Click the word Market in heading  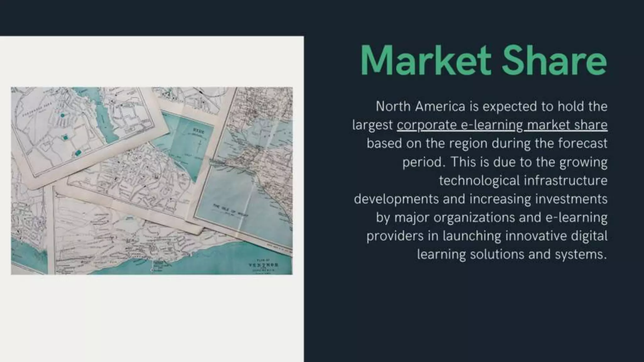point(425,61)
